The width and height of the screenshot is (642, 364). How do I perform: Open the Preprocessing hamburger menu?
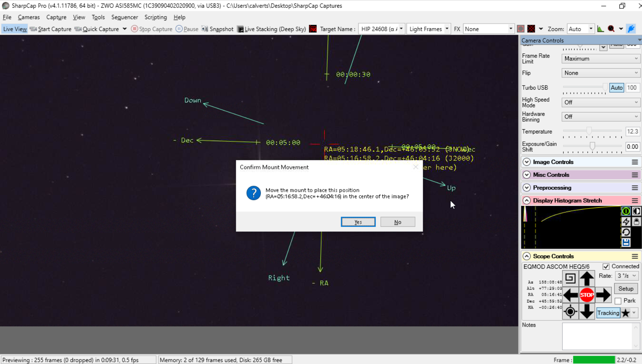[x=635, y=188]
